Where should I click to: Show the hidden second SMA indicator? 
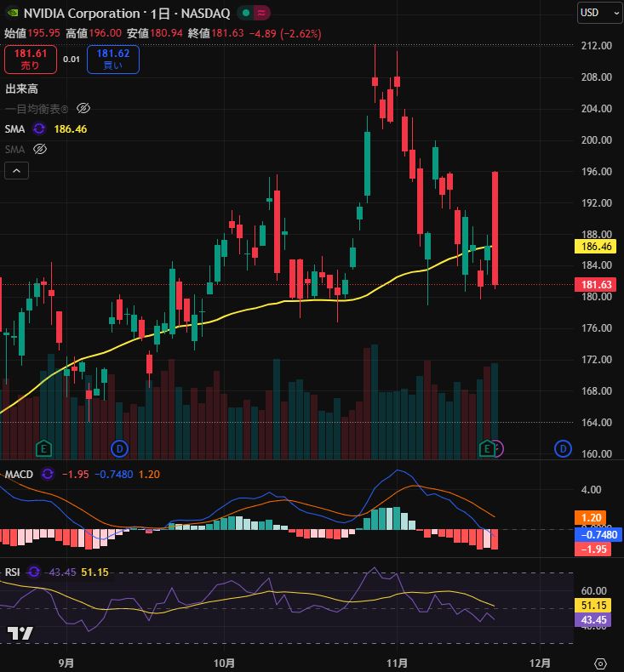39,149
